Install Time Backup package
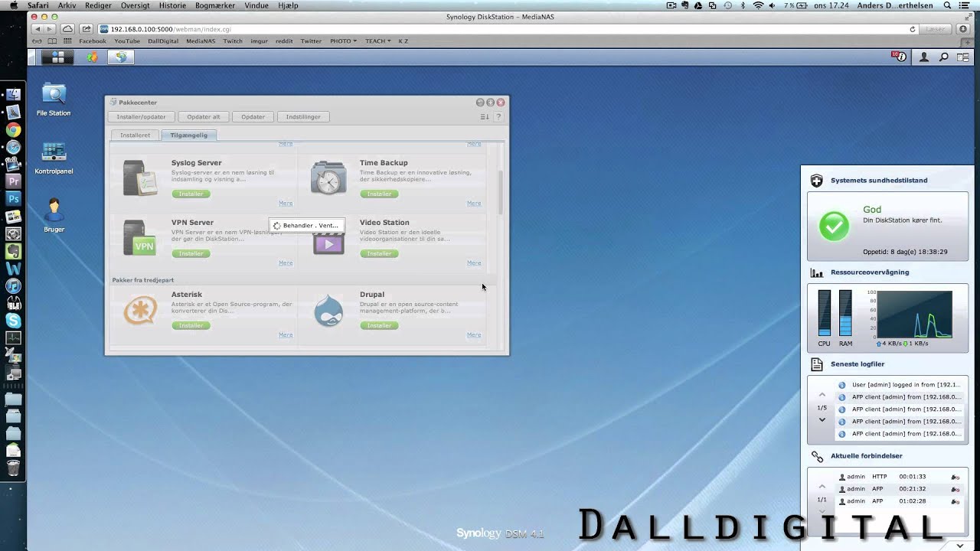The height and width of the screenshot is (551, 980). (379, 194)
